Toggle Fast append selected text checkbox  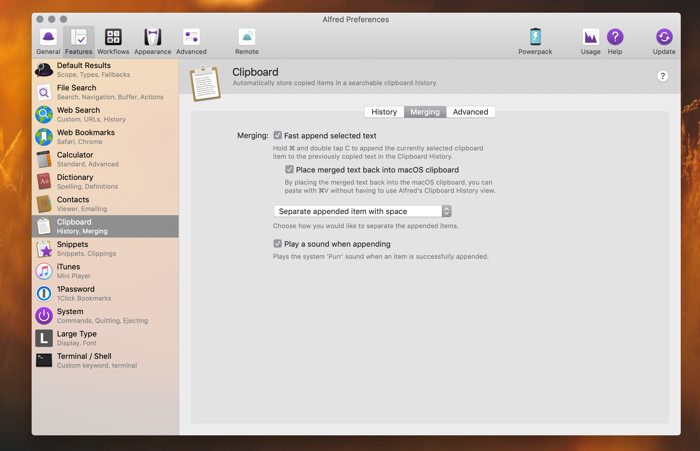pos(278,135)
